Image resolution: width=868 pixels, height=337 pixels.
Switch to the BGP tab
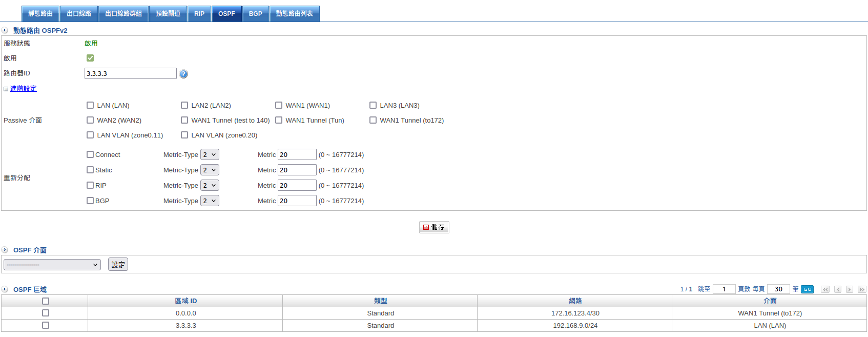pos(255,14)
